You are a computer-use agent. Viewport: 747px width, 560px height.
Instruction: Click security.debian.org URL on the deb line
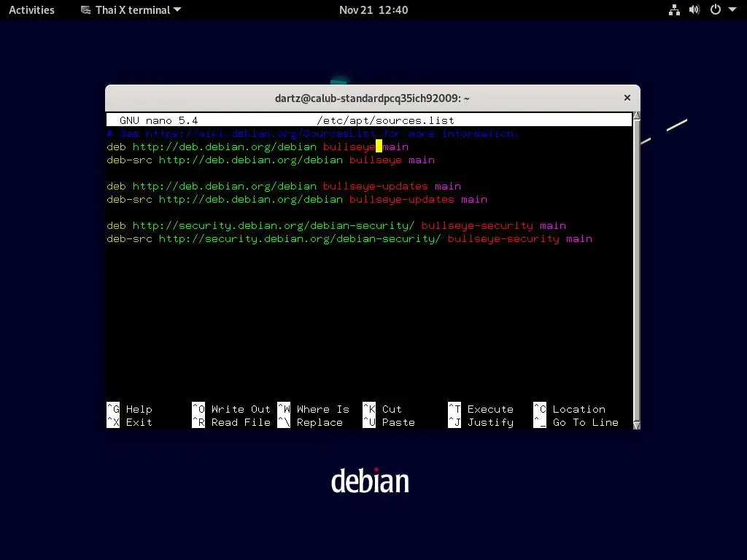tap(274, 226)
